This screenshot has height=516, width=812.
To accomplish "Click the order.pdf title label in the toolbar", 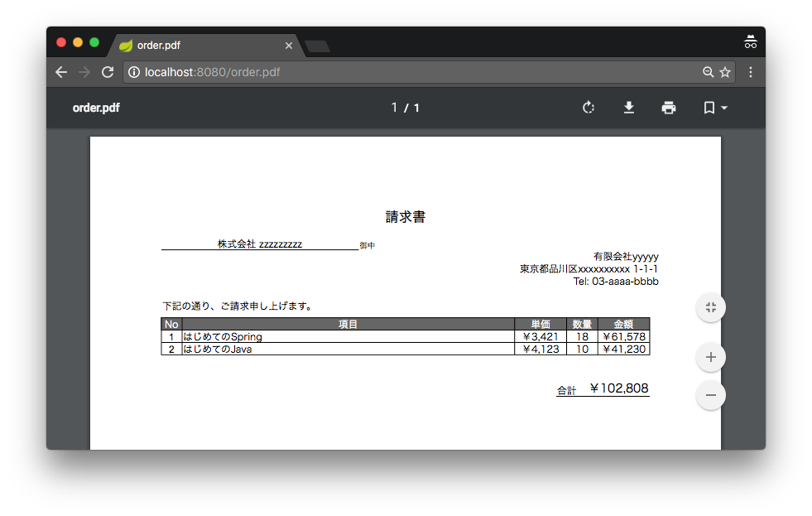I will point(95,108).
